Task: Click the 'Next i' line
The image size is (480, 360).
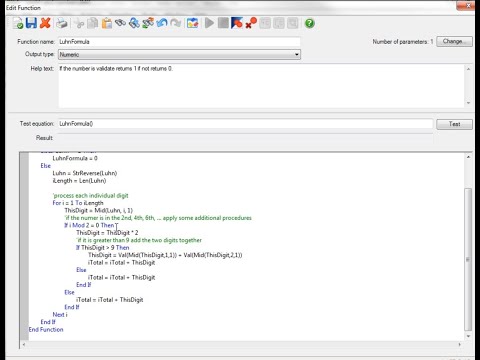Action: pos(60,314)
